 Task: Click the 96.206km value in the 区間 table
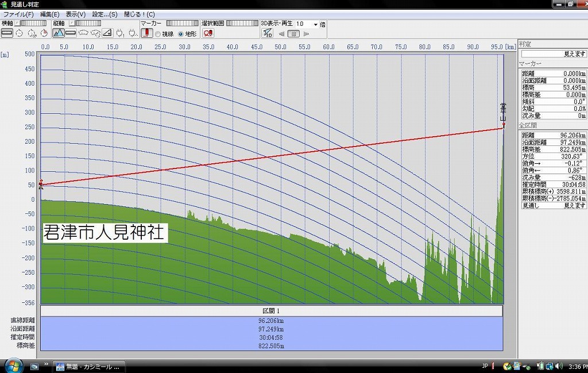click(271, 321)
